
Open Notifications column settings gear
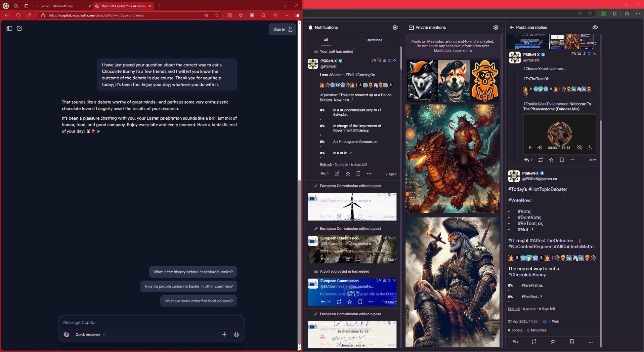click(x=395, y=27)
